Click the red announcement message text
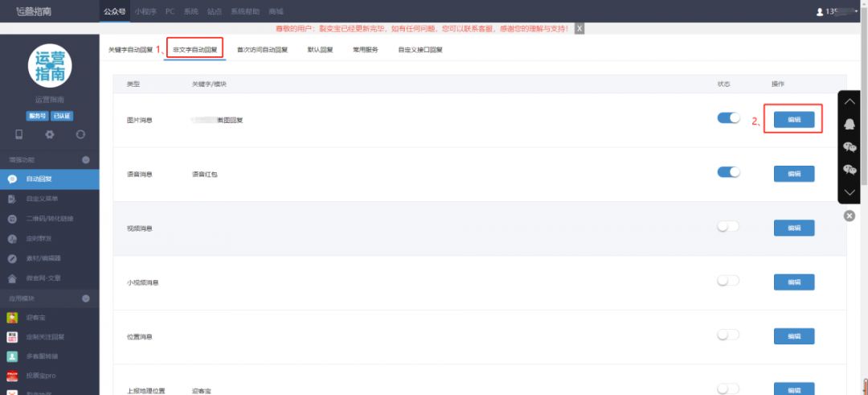 [x=421, y=29]
